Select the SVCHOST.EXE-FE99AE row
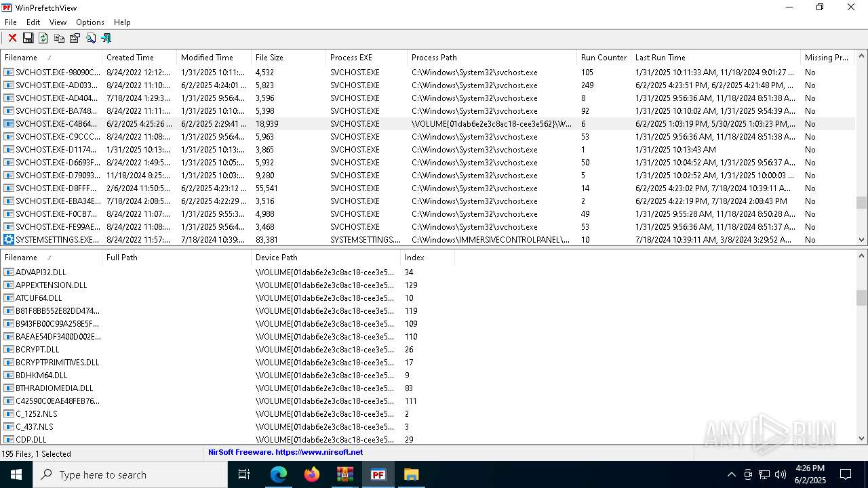 428,227
